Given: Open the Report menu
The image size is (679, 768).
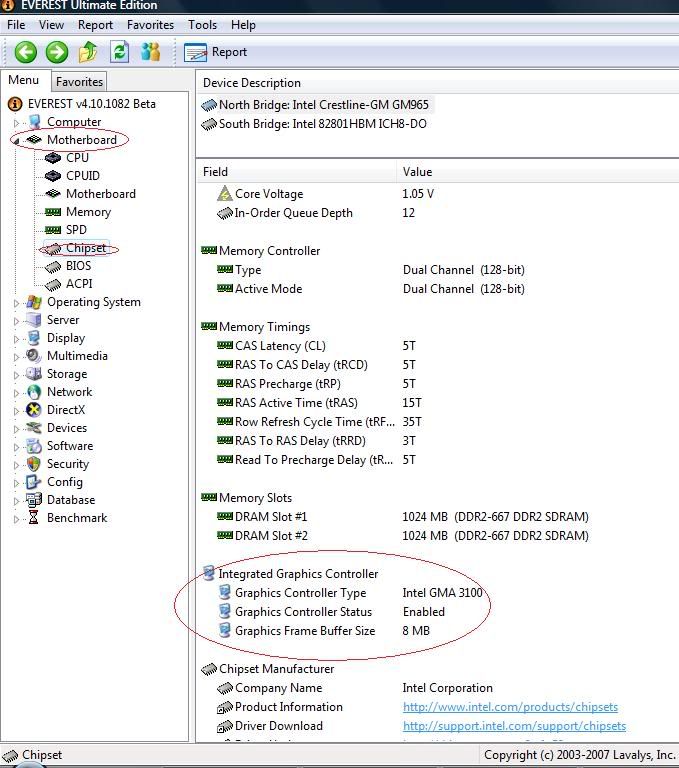Looking at the screenshot, I should [95, 25].
